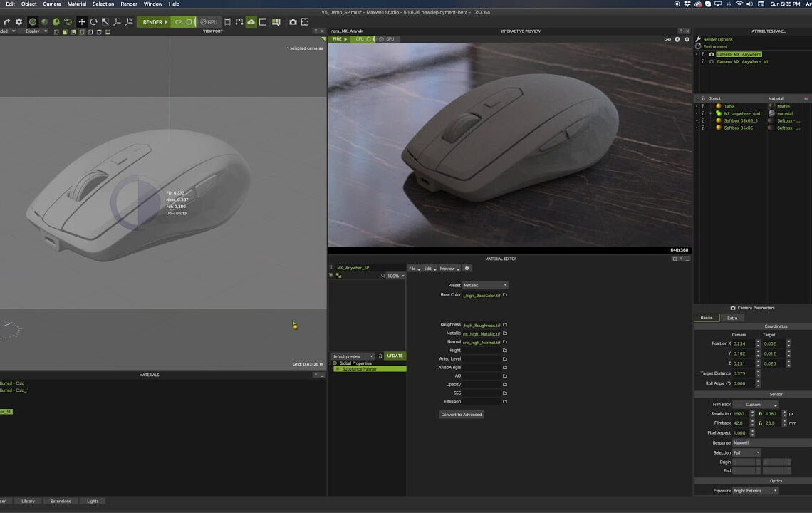
Task: Click folder icon next to Base Color
Action: click(x=505, y=295)
